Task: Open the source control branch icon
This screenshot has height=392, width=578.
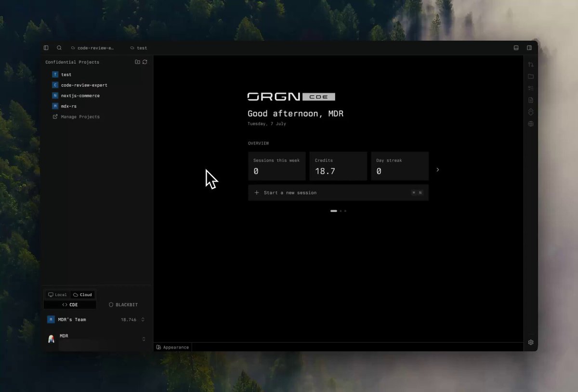Action: 531,65
